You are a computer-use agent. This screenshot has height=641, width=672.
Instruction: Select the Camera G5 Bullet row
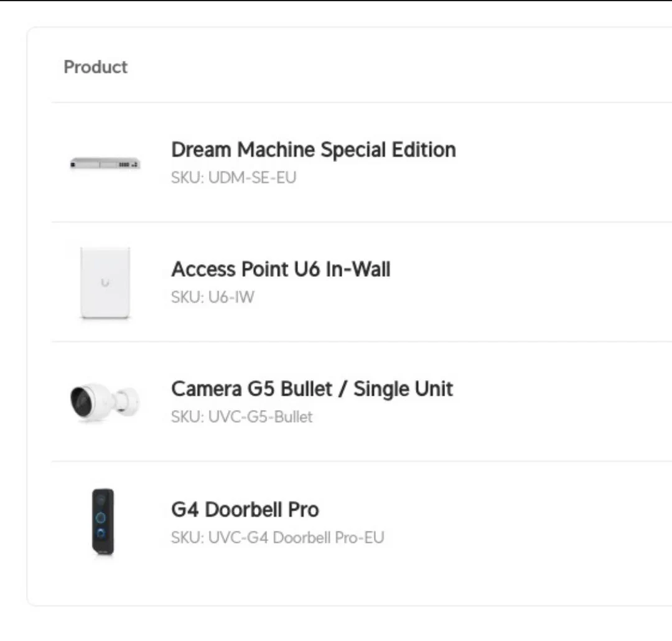click(336, 401)
